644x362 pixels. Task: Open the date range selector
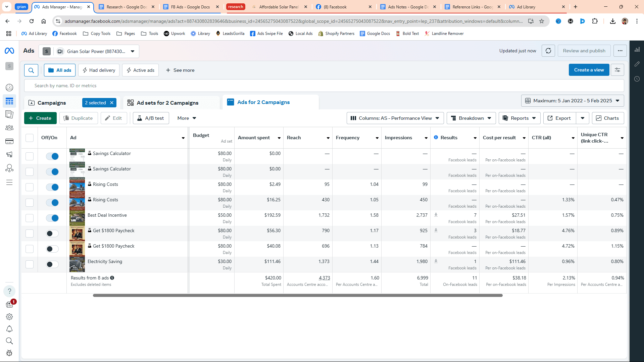tap(572, 101)
